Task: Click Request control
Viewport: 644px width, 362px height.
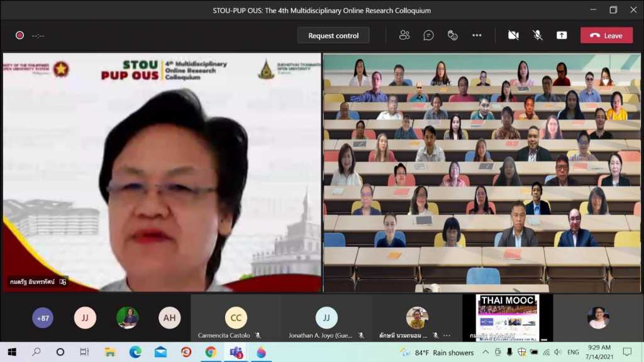Action: (x=333, y=35)
